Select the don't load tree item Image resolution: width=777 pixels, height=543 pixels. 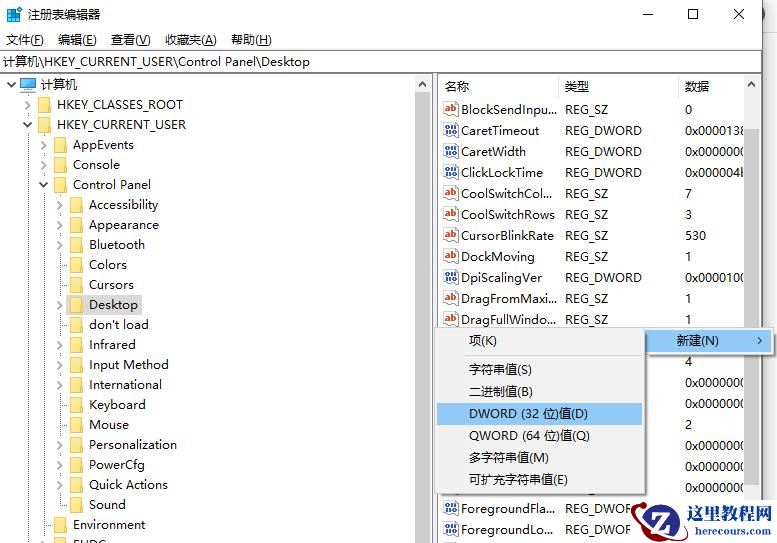click(x=119, y=325)
